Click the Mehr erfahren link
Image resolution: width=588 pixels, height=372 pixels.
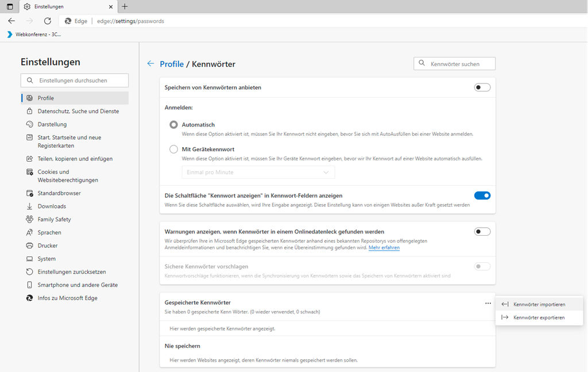tap(384, 248)
